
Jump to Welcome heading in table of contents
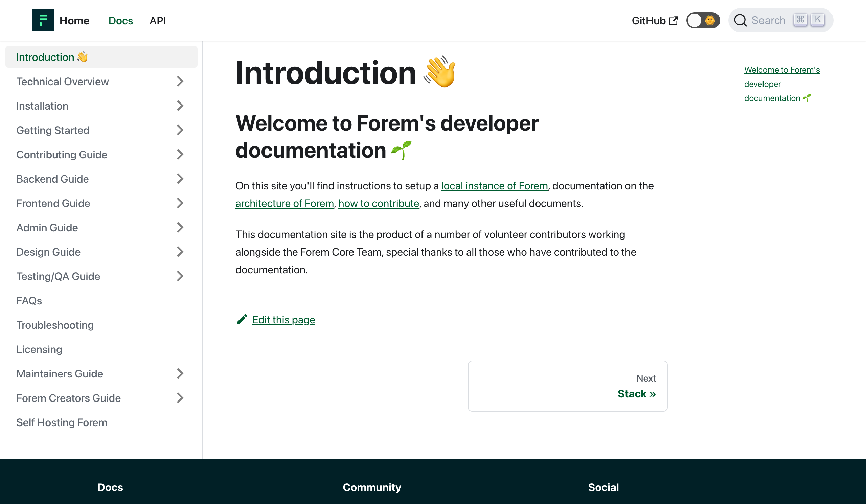(x=781, y=84)
